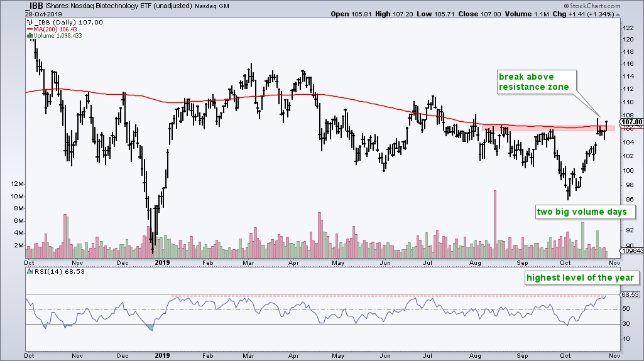Click the 2019 label under the RSI panel

[x=162, y=356]
